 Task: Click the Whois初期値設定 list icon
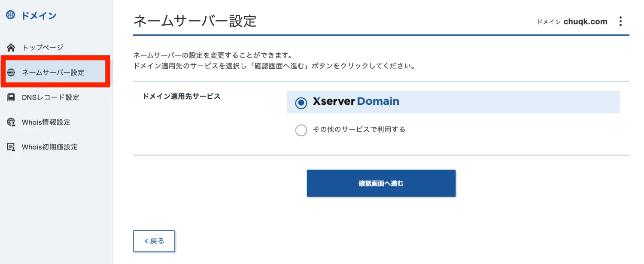[x=11, y=147]
